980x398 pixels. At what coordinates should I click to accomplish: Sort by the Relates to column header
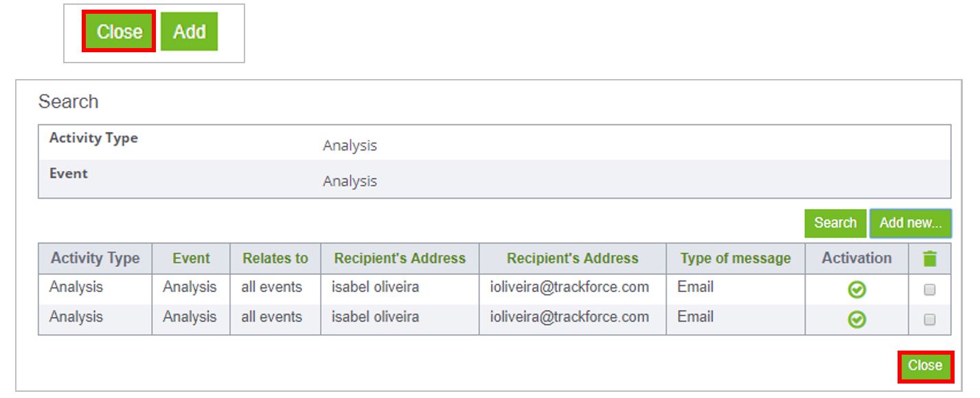(275, 258)
